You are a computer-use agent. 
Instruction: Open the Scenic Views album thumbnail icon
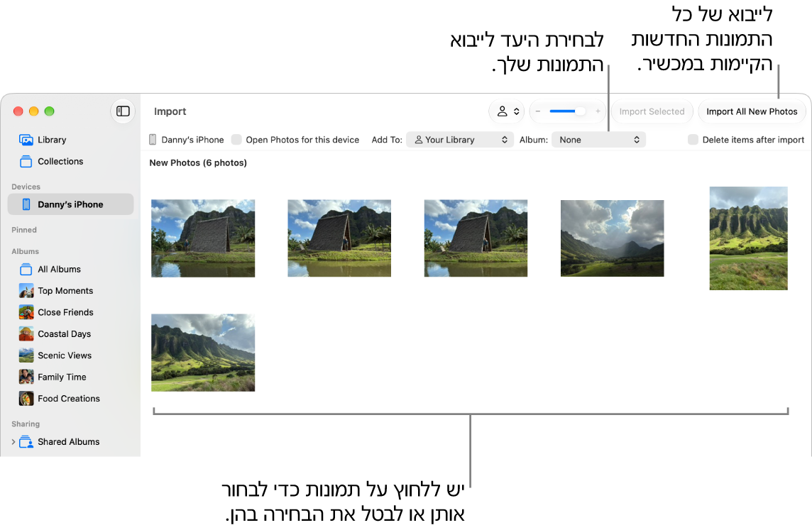(26, 355)
